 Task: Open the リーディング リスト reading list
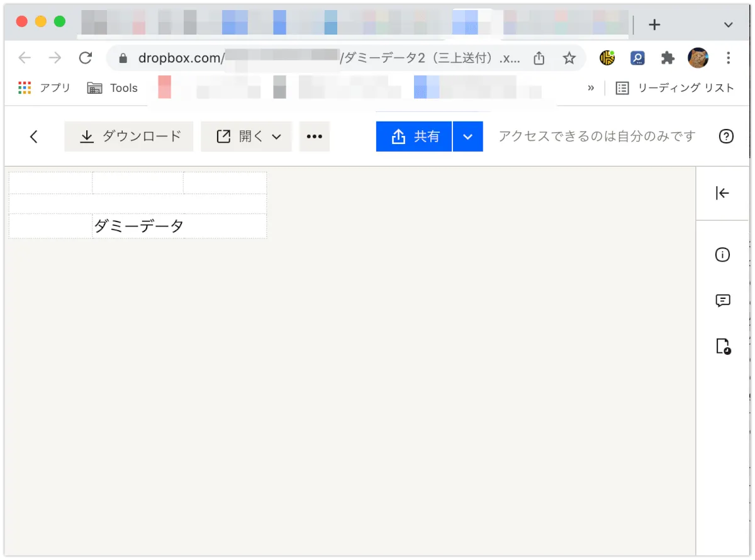675,88
